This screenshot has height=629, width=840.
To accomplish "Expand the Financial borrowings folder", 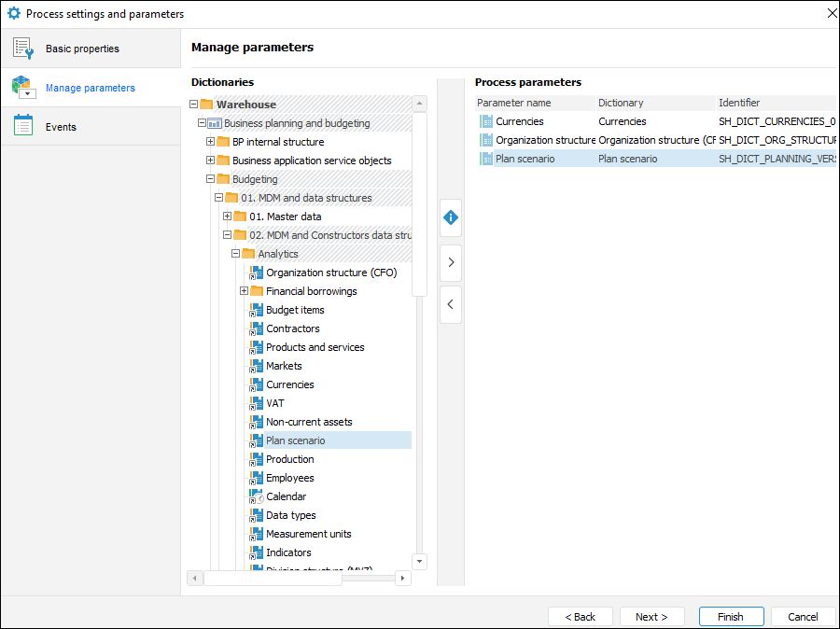I will 245,291.
